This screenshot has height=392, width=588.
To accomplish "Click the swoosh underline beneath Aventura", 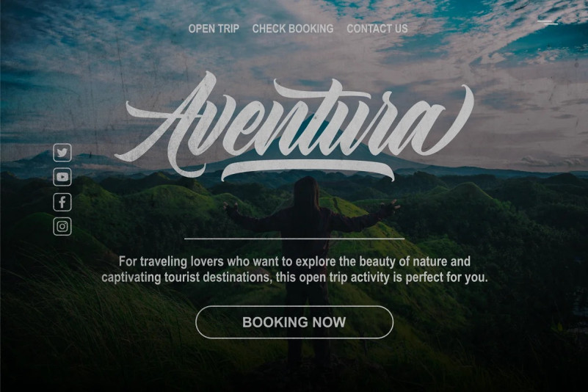I will coord(308,170).
